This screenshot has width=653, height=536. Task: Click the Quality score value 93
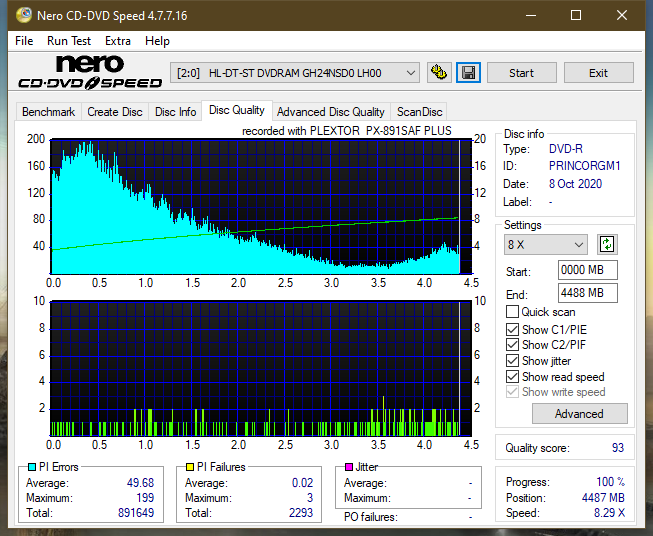point(618,448)
